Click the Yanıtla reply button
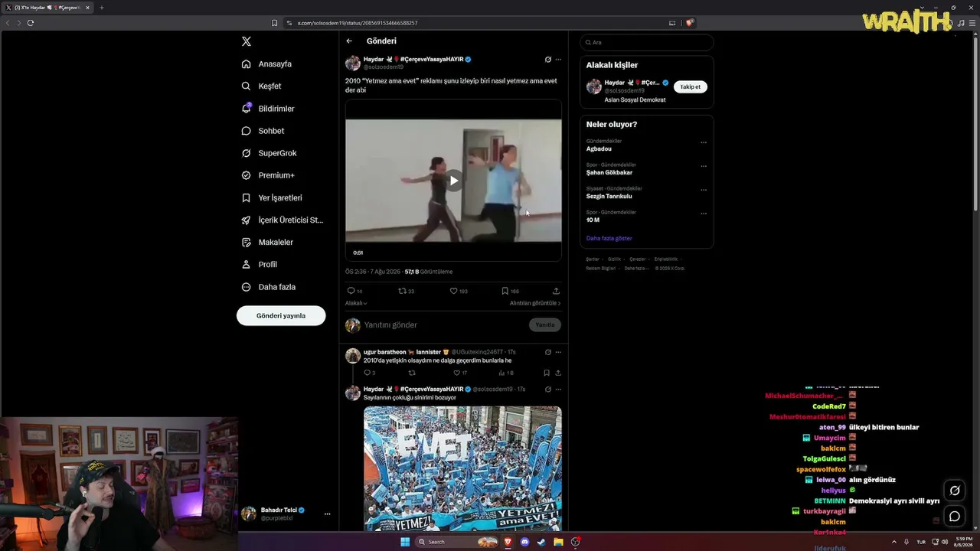The width and height of the screenshot is (980, 551). (x=544, y=325)
